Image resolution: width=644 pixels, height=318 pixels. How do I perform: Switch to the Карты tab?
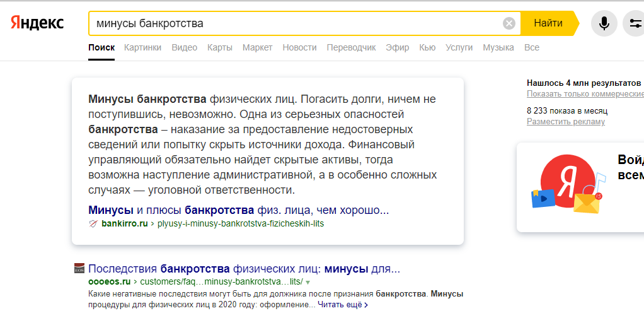(x=220, y=48)
